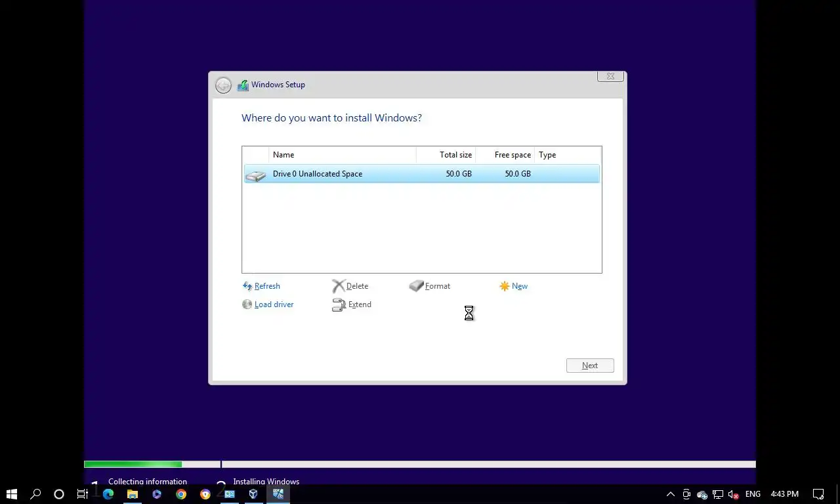Image resolution: width=840 pixels, height=504 pixels.
Task: Click the Delete partition option
Action: point(357,286)
